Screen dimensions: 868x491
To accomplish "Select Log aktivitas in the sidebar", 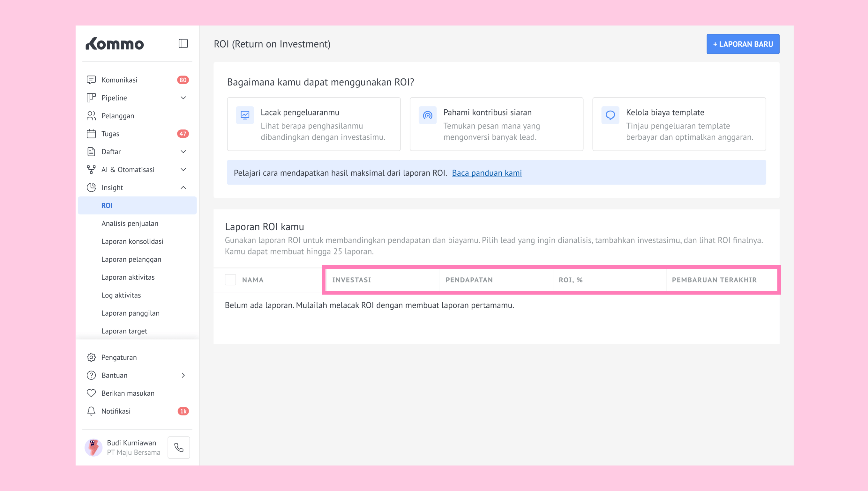I will click(121, 295).
